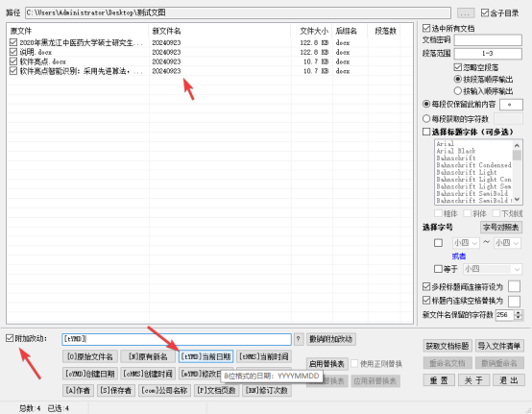Click the 重置 button

pyautogui.click(x=439, y=380)
